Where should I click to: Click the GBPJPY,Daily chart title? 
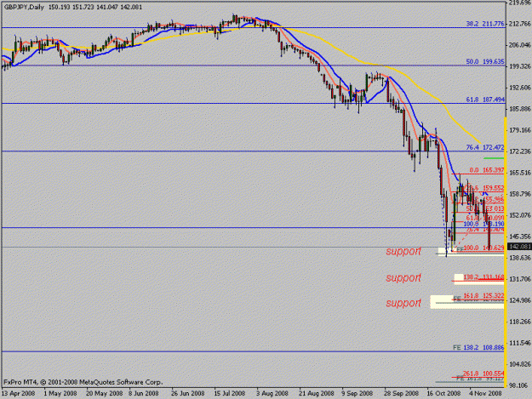click(24, 7)
